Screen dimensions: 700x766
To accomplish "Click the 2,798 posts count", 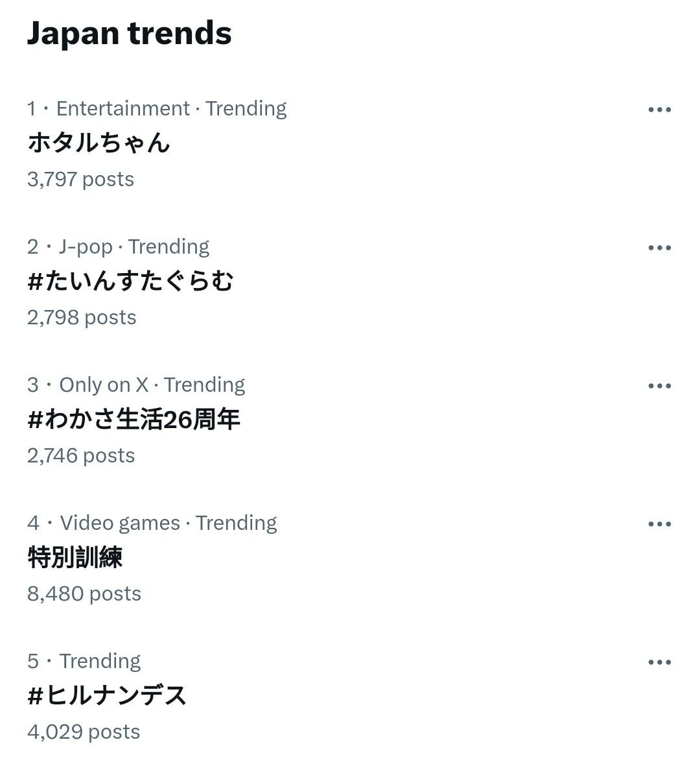I will coord(82,317).
